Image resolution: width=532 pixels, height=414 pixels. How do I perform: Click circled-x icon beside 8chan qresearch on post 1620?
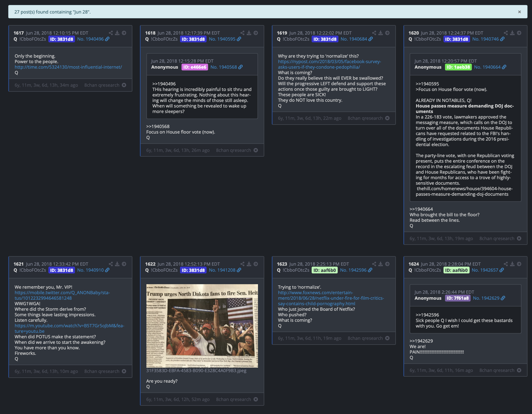[519, 239]
